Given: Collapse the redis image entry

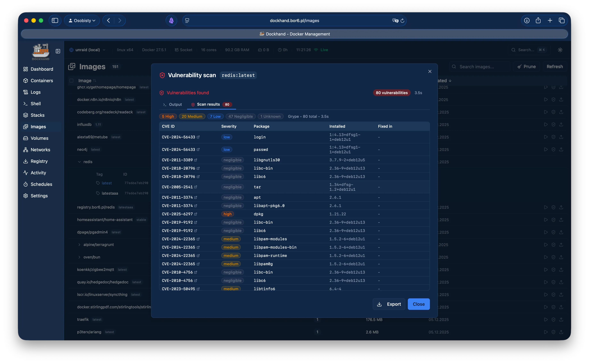Looking at the screenshot, I should coord(80,162).
